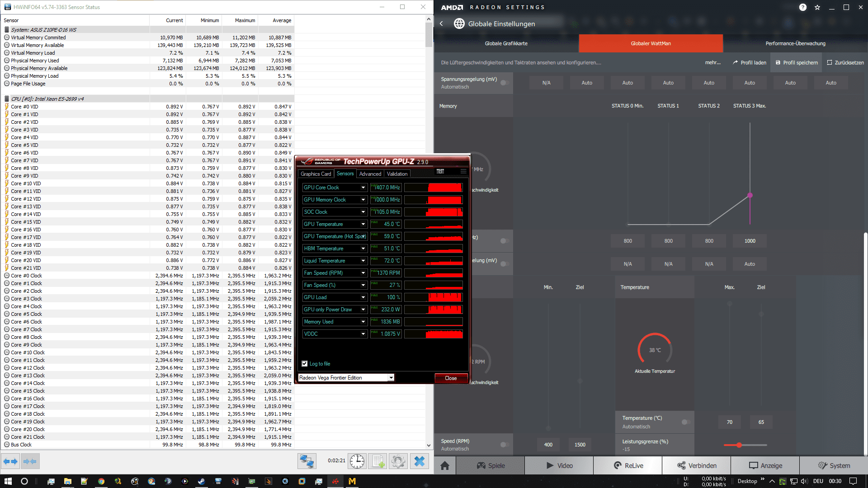Expand VDDC sensor dropdown
This screenshot has width=868, height=488.
(x=363, y=334)
